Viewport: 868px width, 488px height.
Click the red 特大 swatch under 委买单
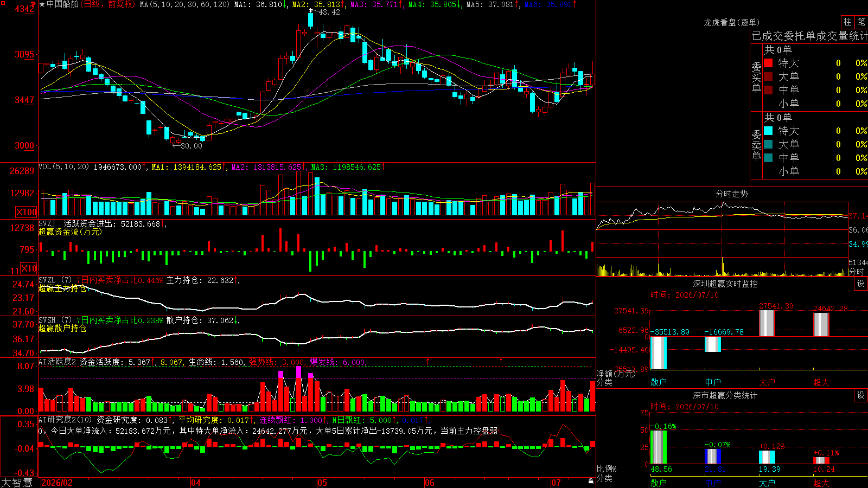pyautogui.click(x=768, y=63)
